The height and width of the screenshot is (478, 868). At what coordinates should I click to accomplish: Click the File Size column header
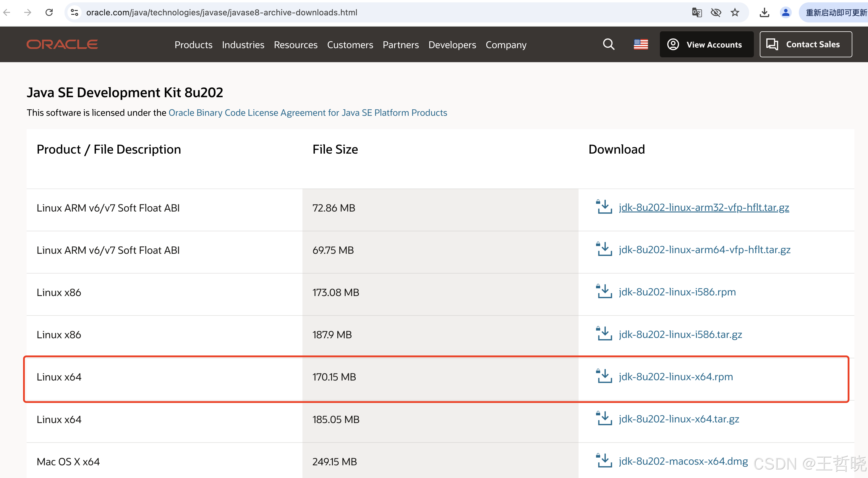point(335,150)
